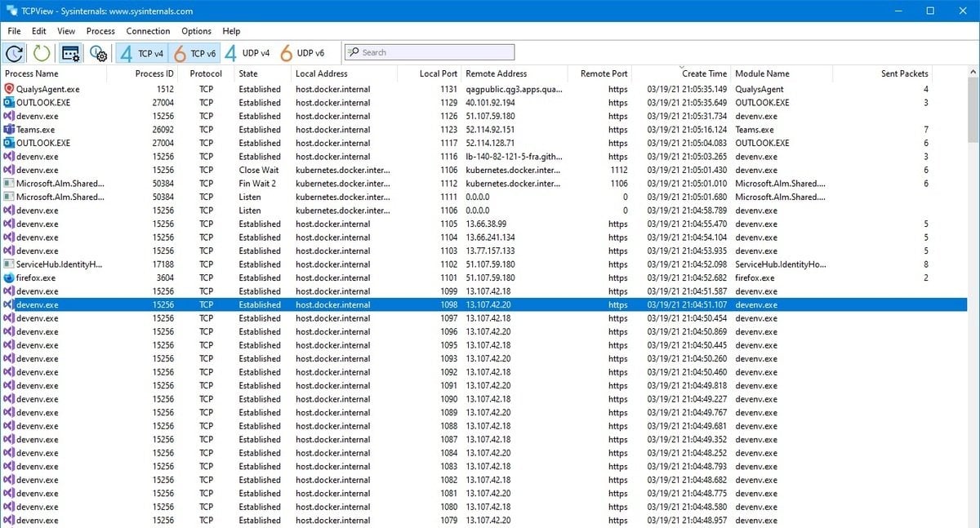The height and width of the screenshot is (528, 980).
Task: Click Outlook icon in local port 1117 row
Action: [x=9, y=143]
